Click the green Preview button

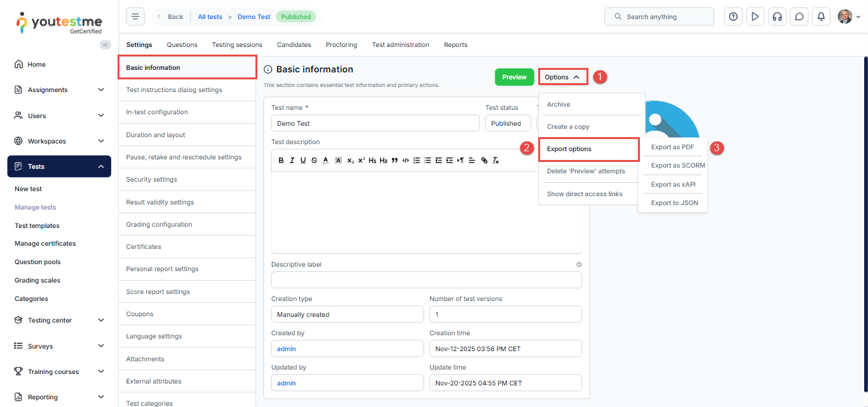514,77
